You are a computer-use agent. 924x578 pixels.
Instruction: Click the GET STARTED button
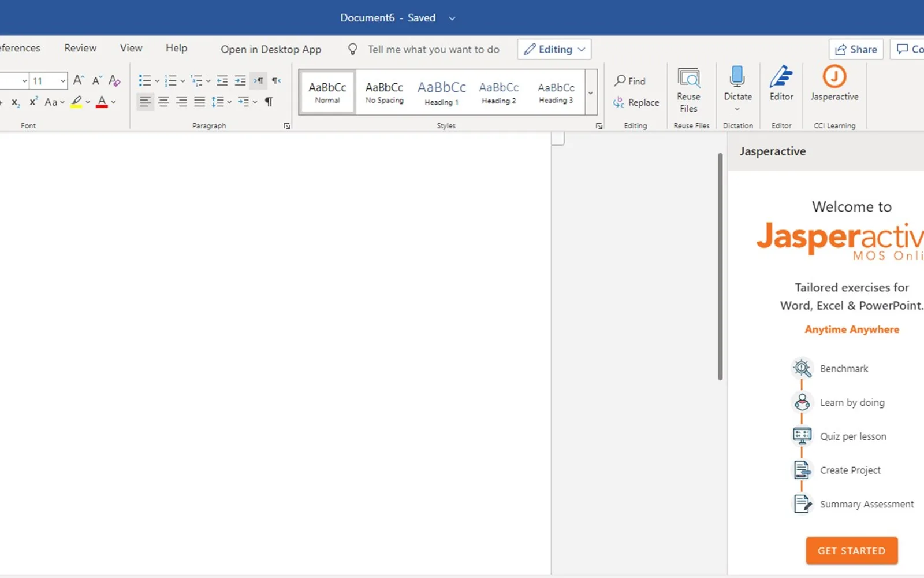[852, 551]
